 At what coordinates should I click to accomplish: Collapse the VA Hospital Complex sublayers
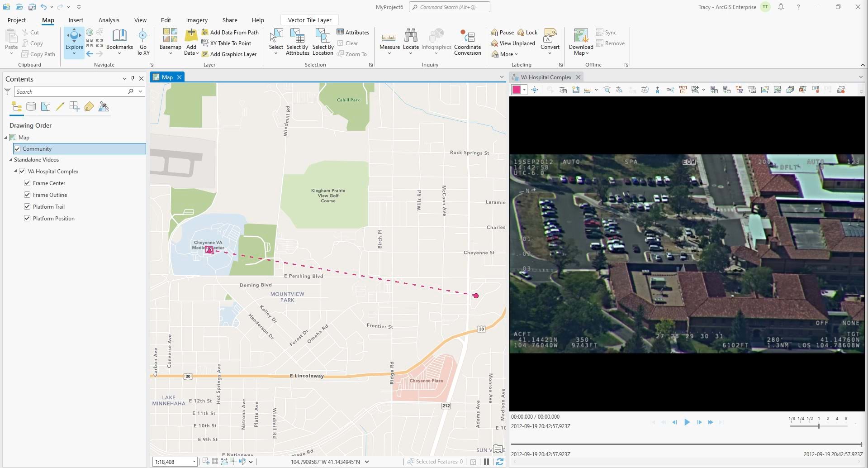point(15,172)
